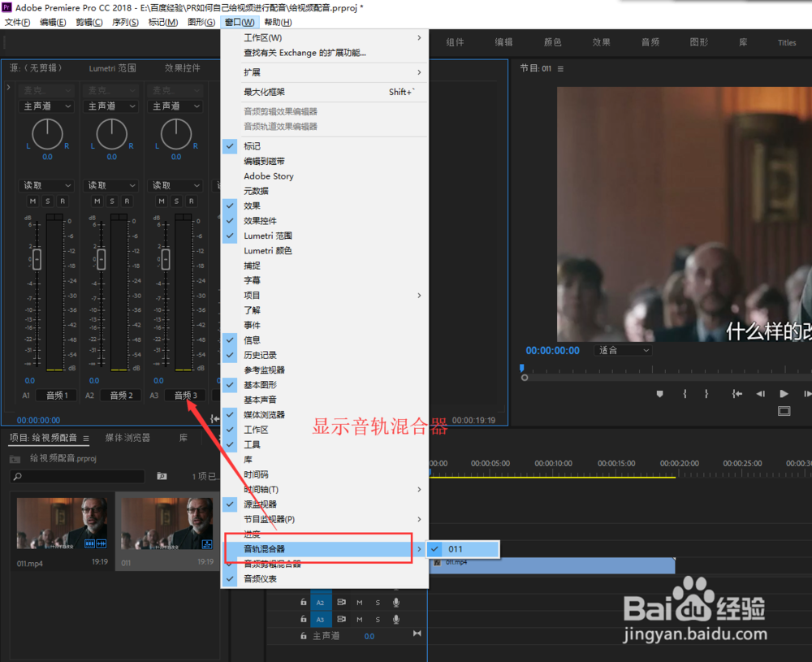Open the 适合 zoom level dropdown

click(x=623, y=351)
